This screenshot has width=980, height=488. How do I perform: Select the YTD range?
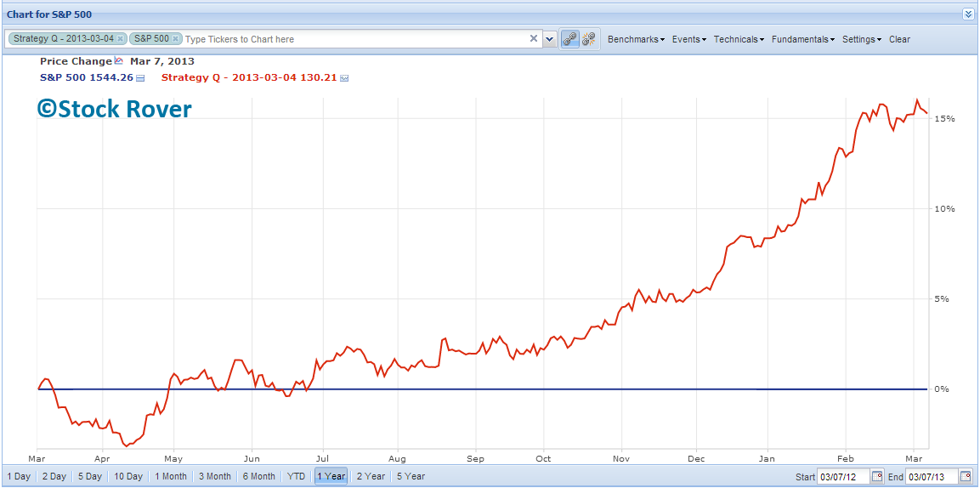click(x=297, y=476)
